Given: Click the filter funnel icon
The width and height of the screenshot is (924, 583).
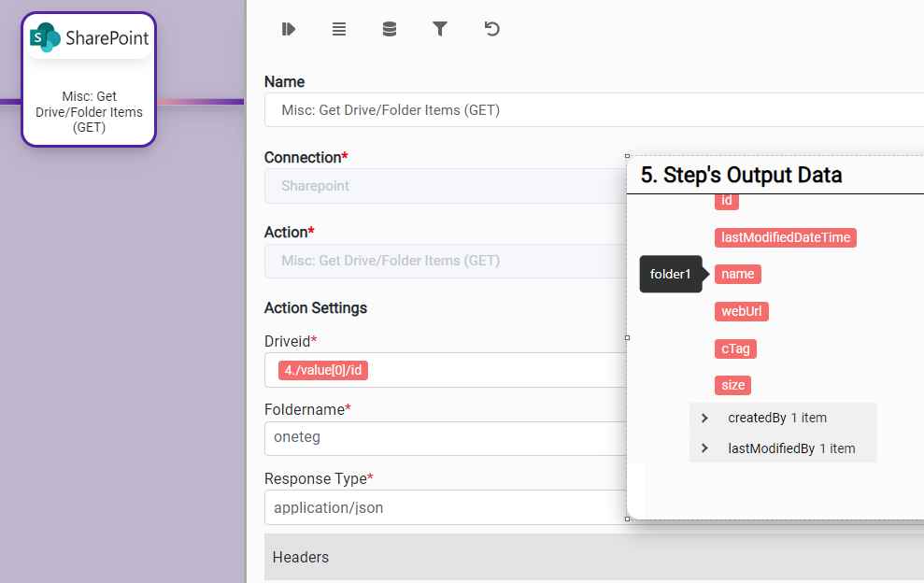Looking at the screenshot, I should (x=440, y=29).
